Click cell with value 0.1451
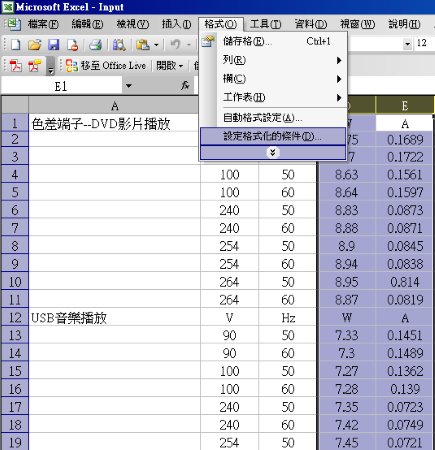Viewport: 435px width, 450px height. [404, 335]
